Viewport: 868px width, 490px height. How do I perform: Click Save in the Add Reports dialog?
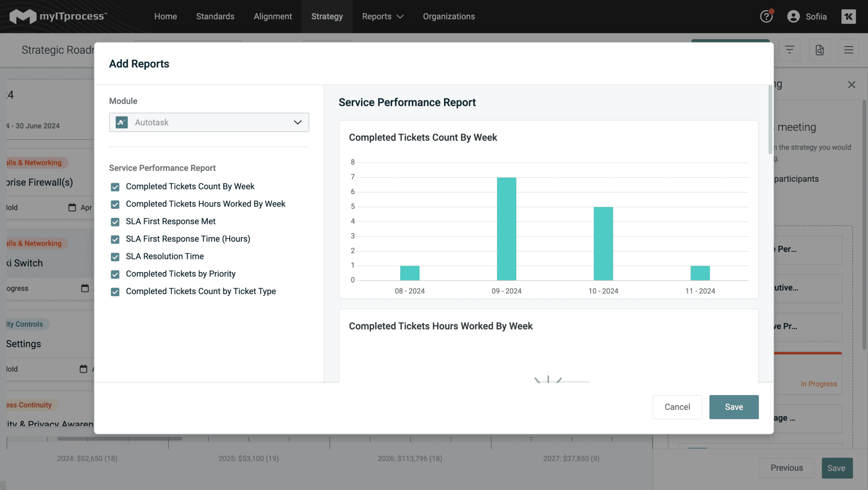[734, 407]
